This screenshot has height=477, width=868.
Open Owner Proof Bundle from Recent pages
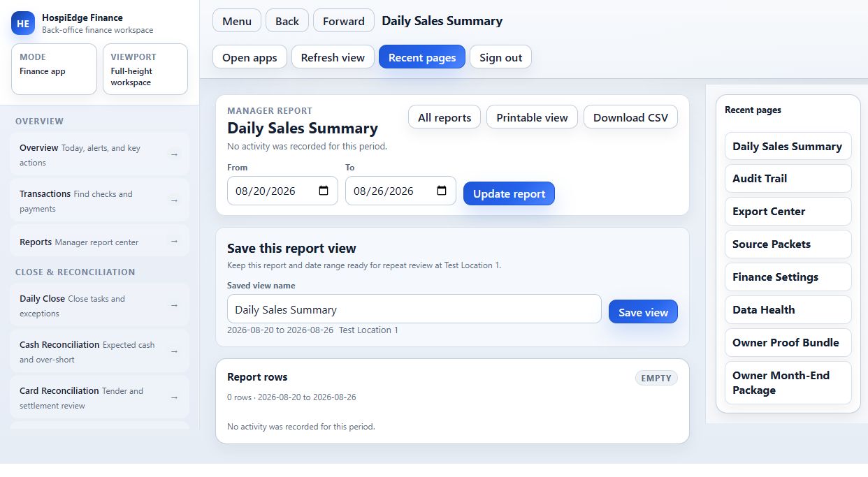[x=788, y=342]
